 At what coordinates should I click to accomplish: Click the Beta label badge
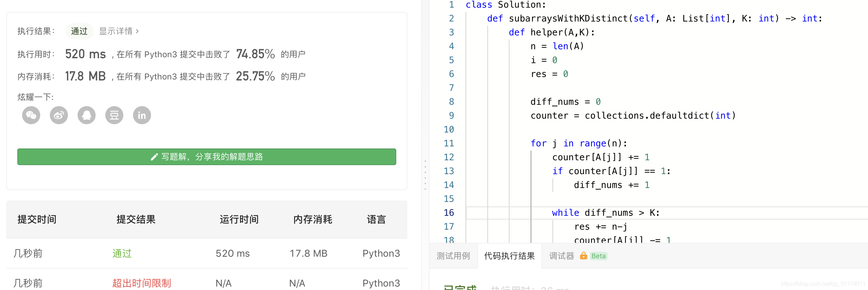pos(599,256)
